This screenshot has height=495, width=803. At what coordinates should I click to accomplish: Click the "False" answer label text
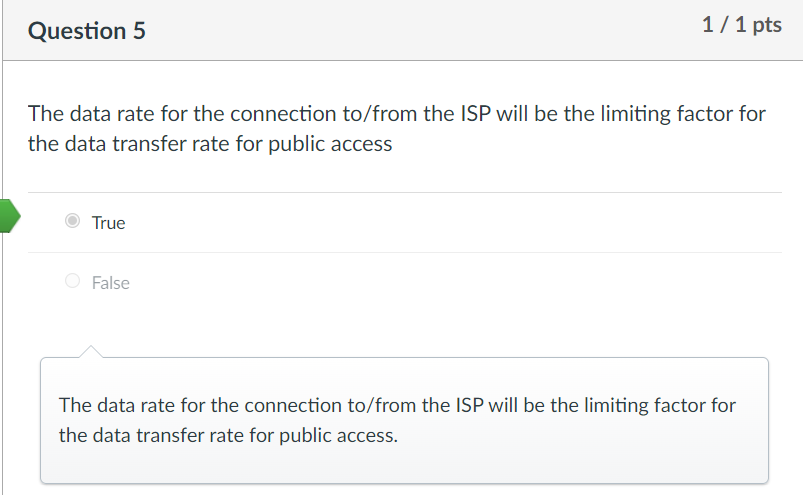pos(111,283)
